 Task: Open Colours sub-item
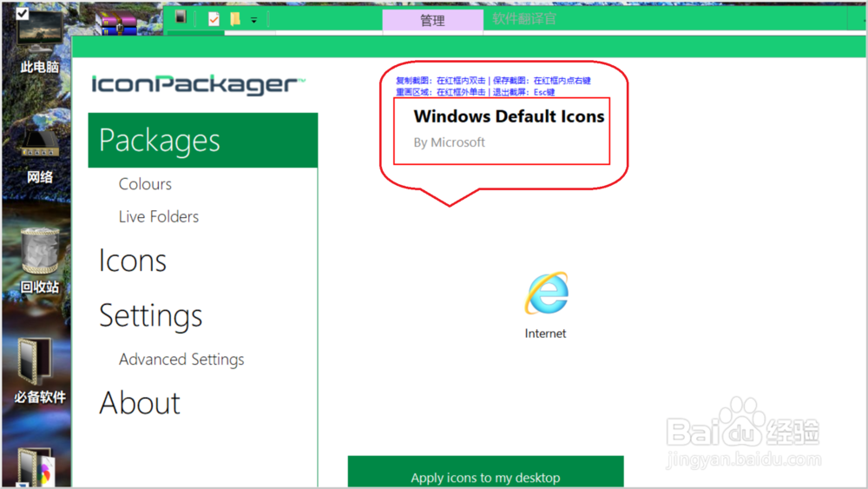tap(145, 184)
